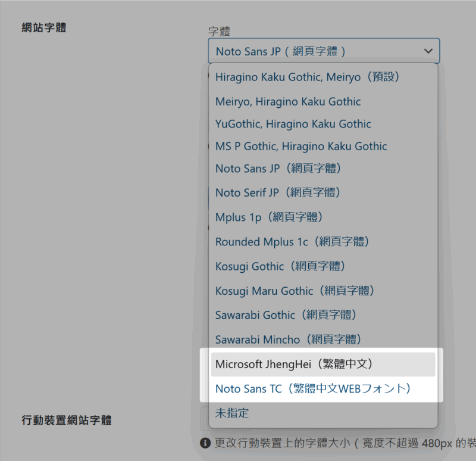Select Sawarabi Mincho（網頁字體）font
Image resolution: width=476 pixels, height=461 pixels.
pyautogui.click(x=323, y=339)
